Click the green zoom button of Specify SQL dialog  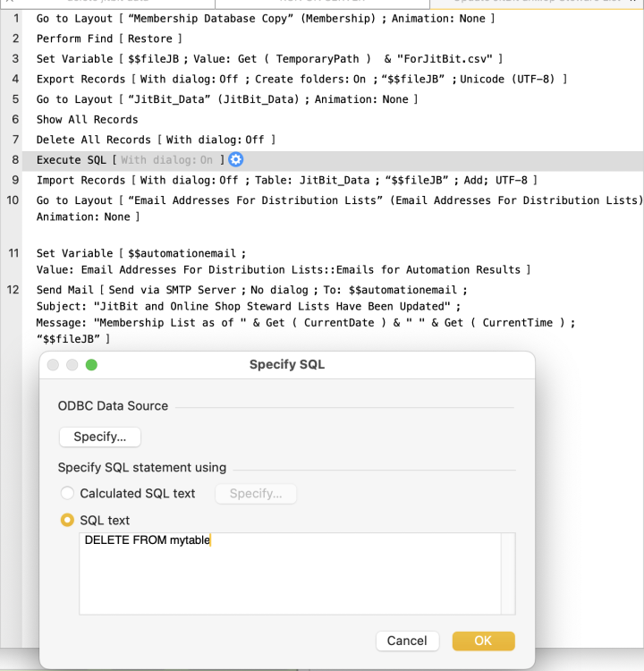coord(91,365)
